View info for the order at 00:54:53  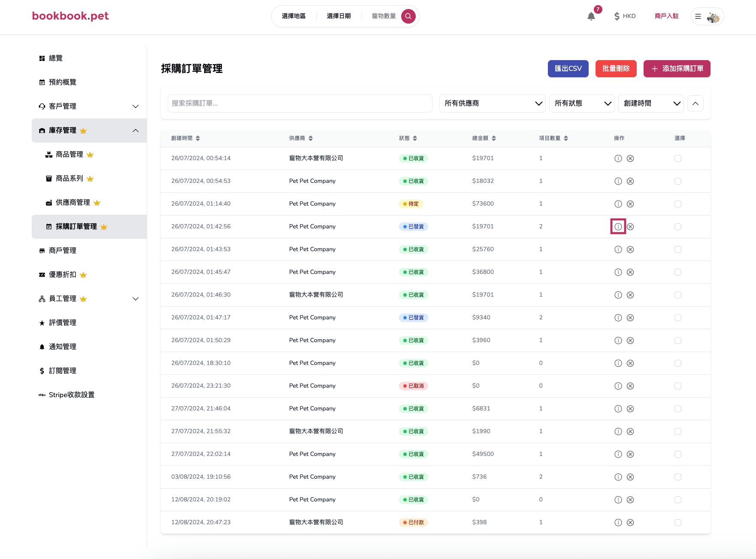pos(618,181)
